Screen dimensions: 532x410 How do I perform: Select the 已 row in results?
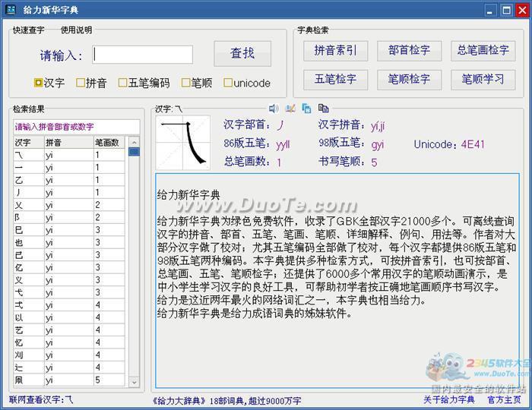69,255
